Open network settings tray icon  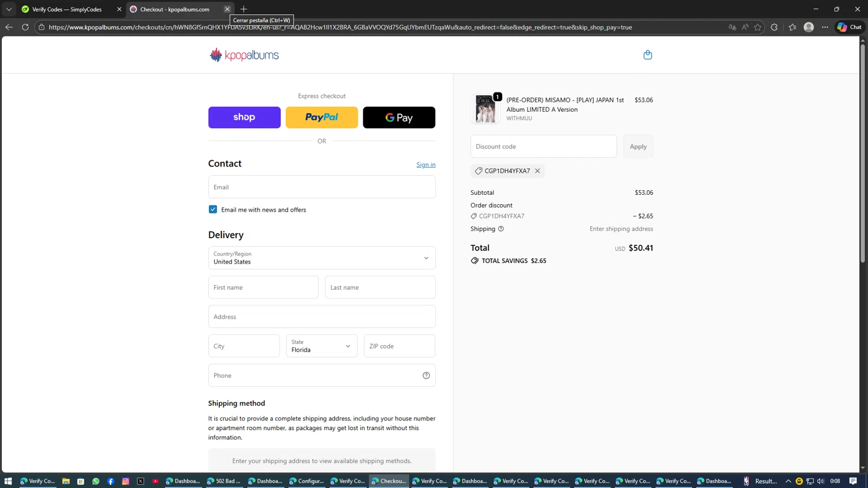click(x=810, y=481)
